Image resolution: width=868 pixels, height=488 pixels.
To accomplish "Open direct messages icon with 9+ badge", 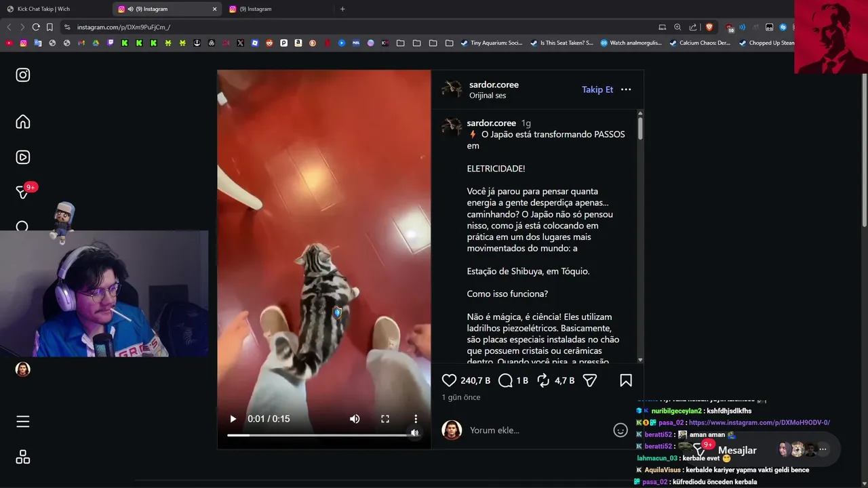I will click(x=23, y=192).
